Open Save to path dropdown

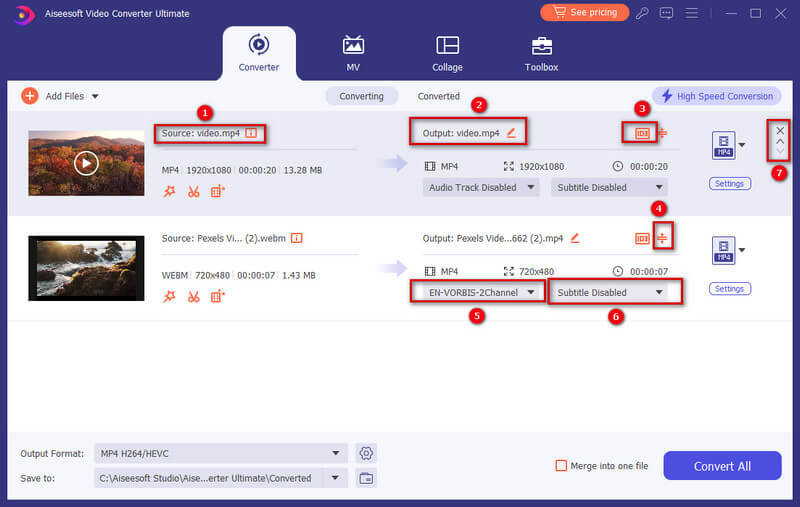tap(335, 478)
